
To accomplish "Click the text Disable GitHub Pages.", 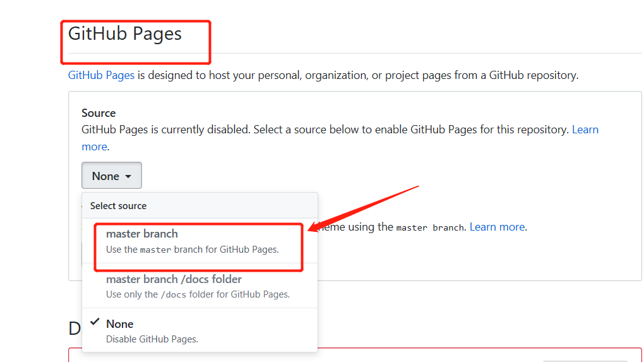I will (x=152, y=339).
